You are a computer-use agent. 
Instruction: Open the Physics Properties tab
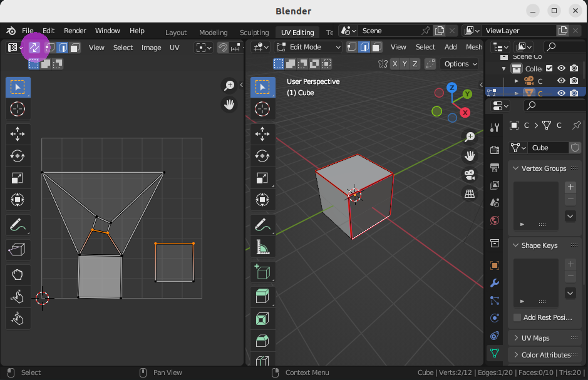(494, 318)
